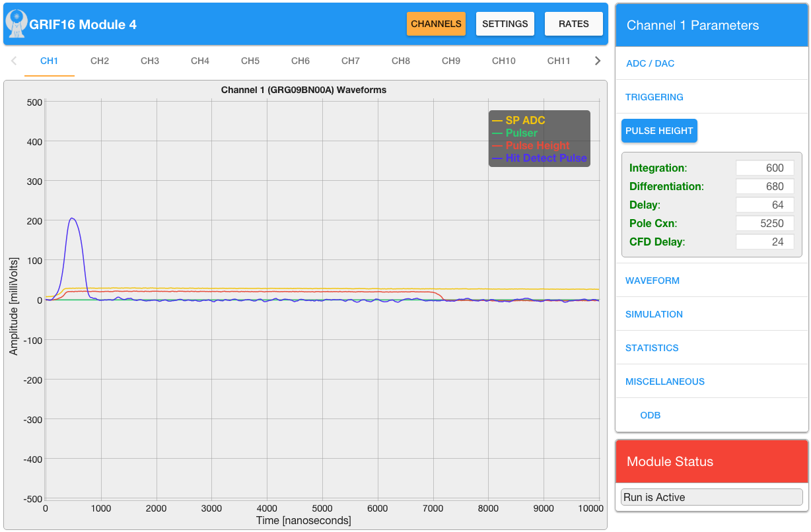
Task: Click the Integration value field
Action: (764, 168)
